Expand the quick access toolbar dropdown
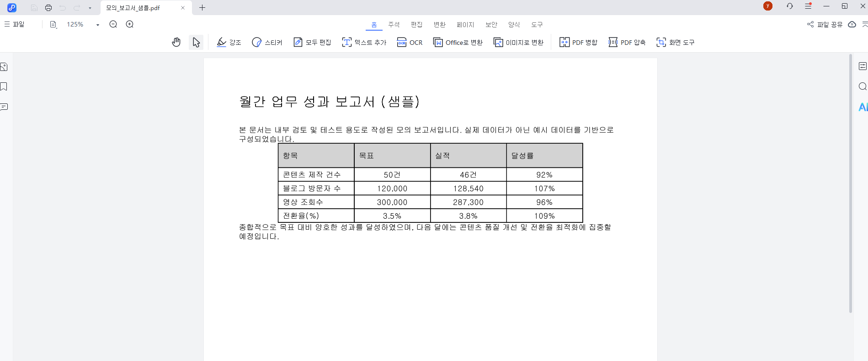 (90, 8)
